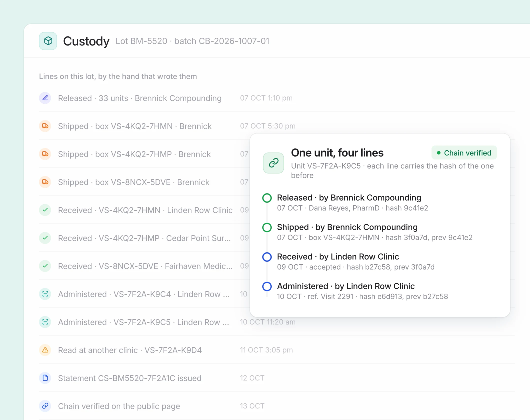Click scan icon for Administered VS-7F2A-K9C5
The width and height of the screenshot is (530, 420).
coord(45,322)
